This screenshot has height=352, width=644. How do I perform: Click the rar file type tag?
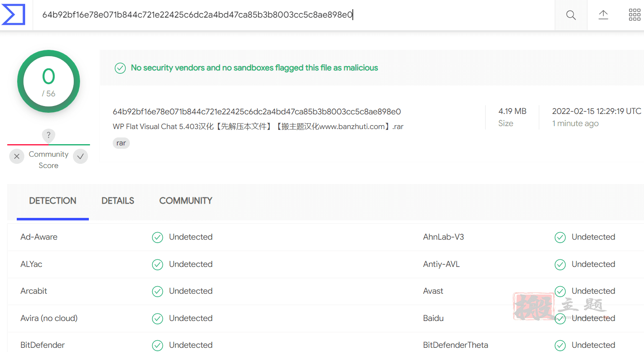(121, 143)
